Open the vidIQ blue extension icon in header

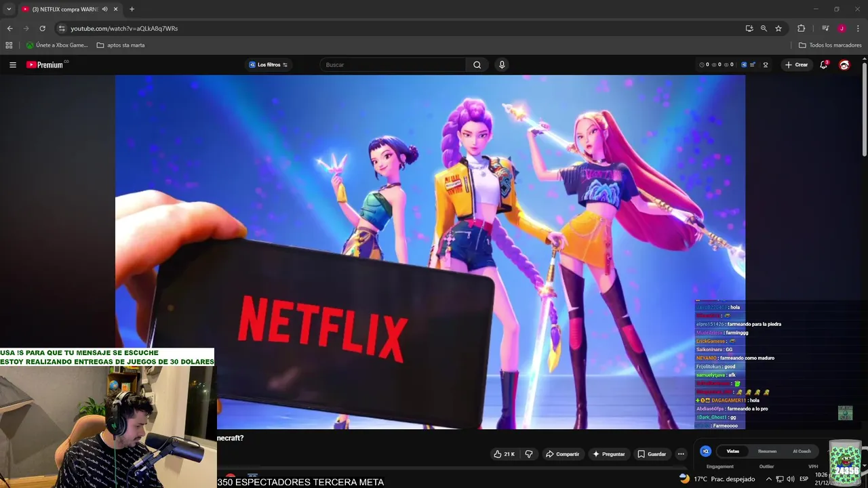point(744,65)
